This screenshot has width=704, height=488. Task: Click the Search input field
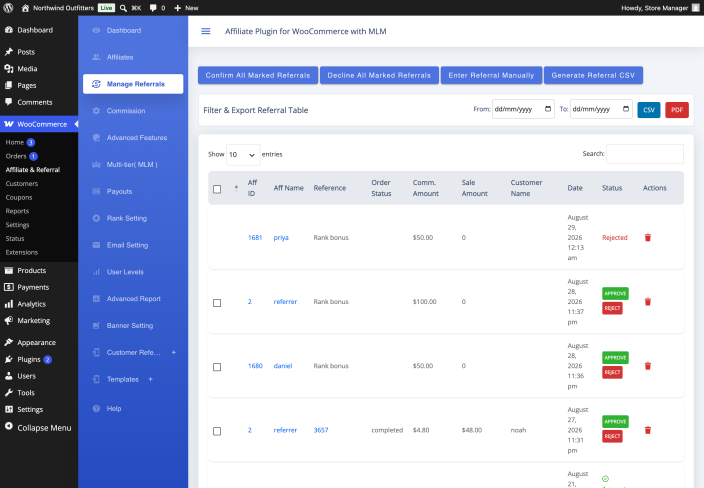tap(645, 154)
